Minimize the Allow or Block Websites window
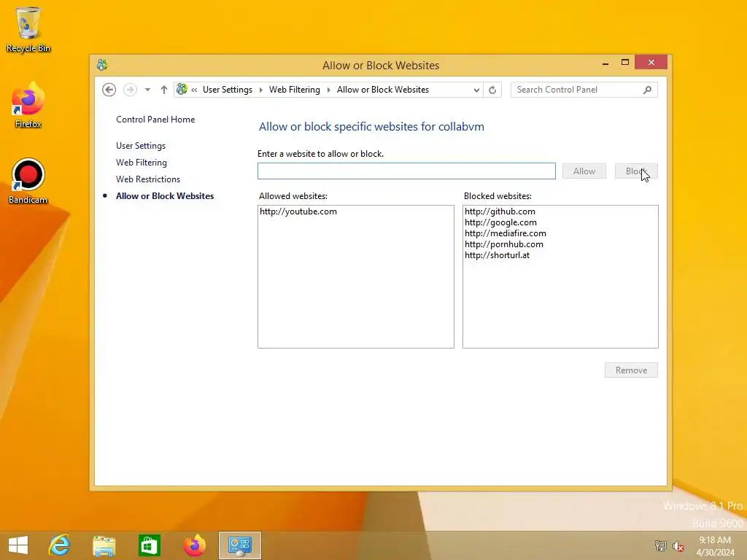The image size is (747, 560). pyautogui.click(x=605, y=63)
